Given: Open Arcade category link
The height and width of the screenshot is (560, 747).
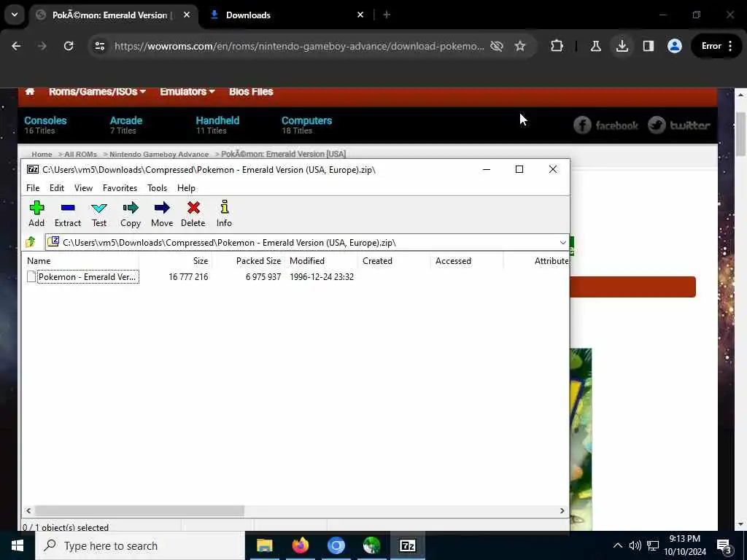Looking at the screenshot, I should (125, 120).
